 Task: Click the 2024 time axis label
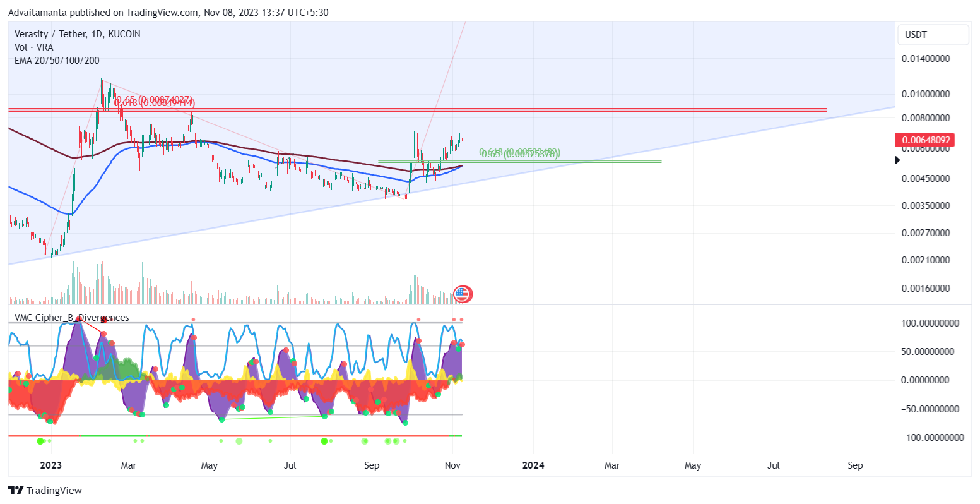533,465
